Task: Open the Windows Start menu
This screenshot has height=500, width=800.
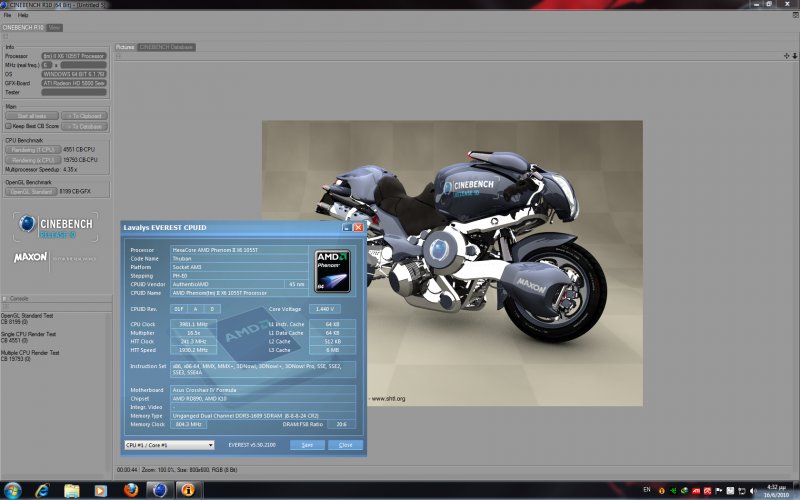Action: 12,490
